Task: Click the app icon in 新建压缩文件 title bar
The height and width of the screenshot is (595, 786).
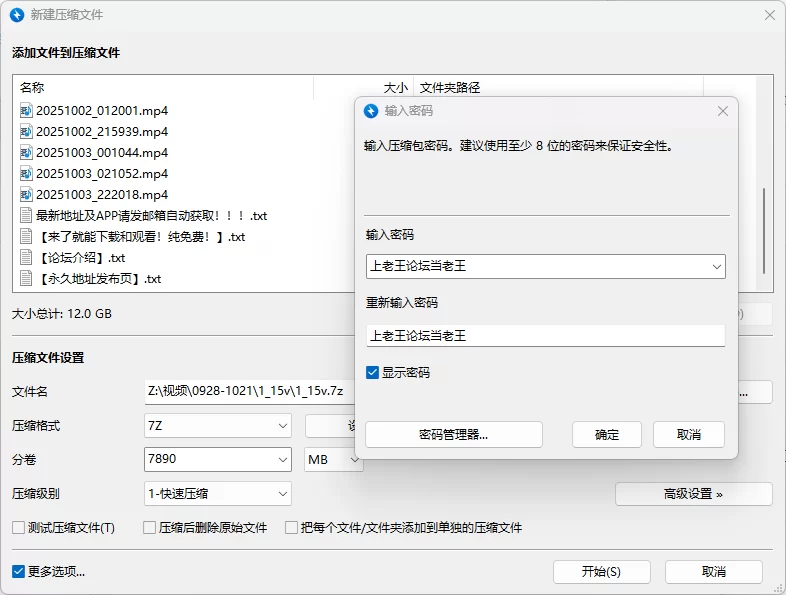Action: point(16,15)
